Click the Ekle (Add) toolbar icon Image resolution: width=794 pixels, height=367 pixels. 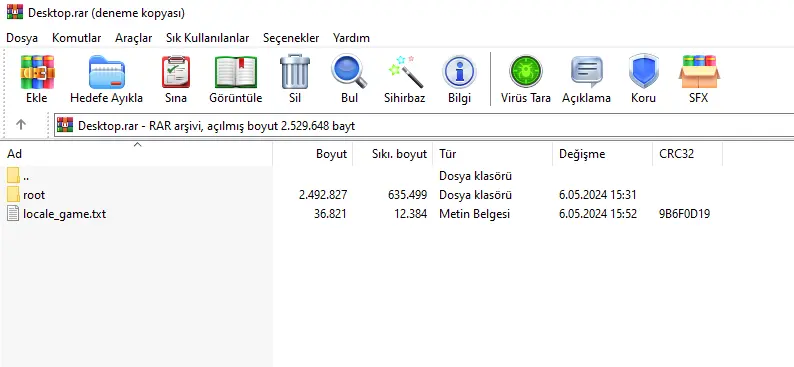pyautogui.click(x=37, y=72)
